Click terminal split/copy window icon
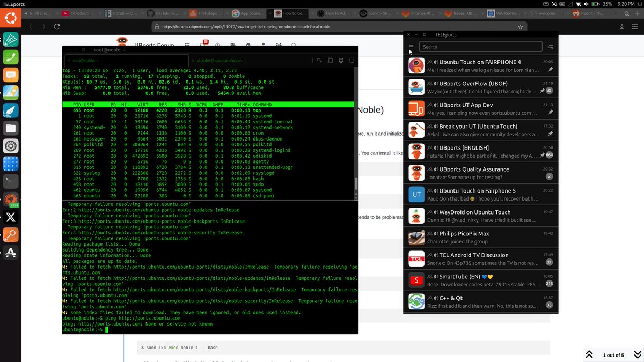The height and width of the screenshot is (362, 644). click(330, 61)
